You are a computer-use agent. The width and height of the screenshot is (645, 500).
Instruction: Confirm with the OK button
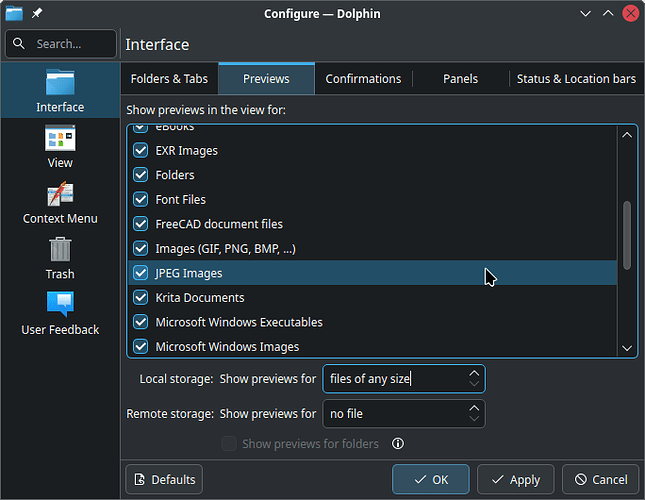tap(431, 479)
